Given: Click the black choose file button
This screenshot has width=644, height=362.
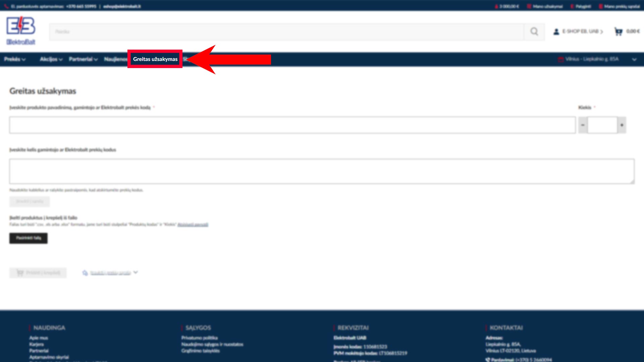Looking at the screenshot, I should [x=29, y=238].
